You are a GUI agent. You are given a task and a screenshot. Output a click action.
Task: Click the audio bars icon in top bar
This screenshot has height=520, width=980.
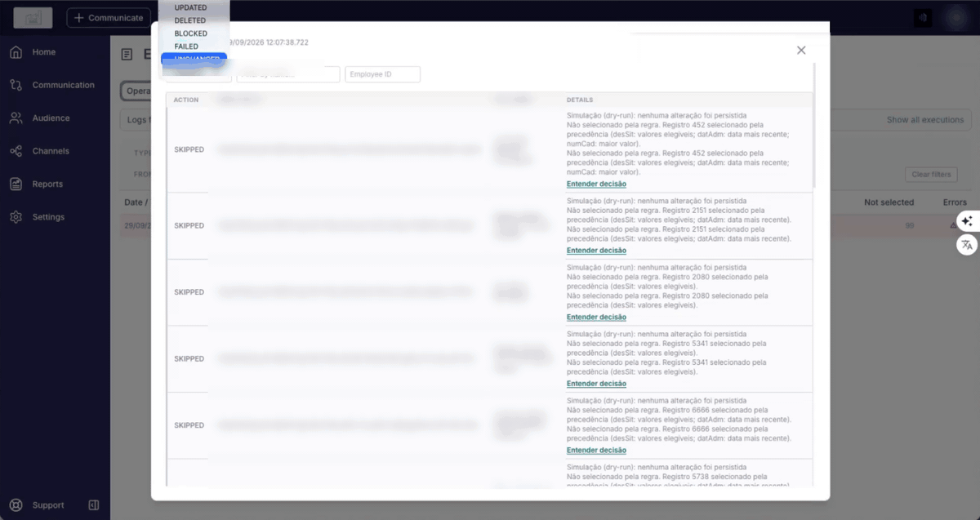(x=923, y=17)
